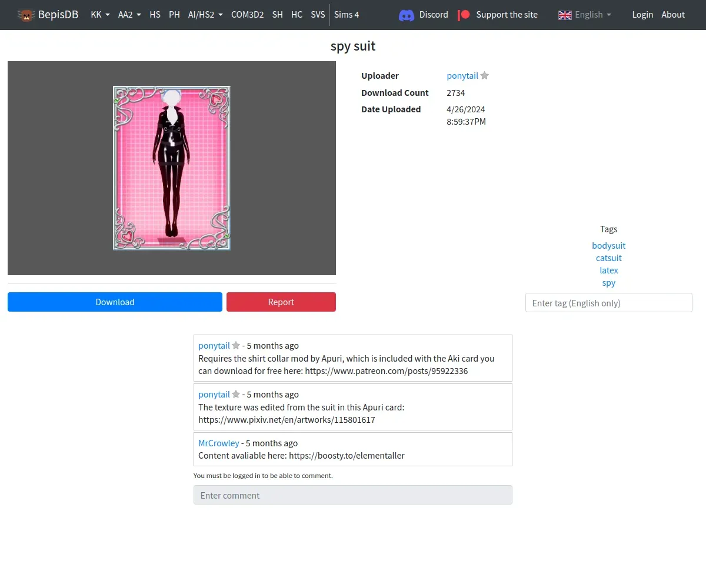Open the KK dropdown menu
This screenshot has height=588, width=706.
tap(100, 15)
